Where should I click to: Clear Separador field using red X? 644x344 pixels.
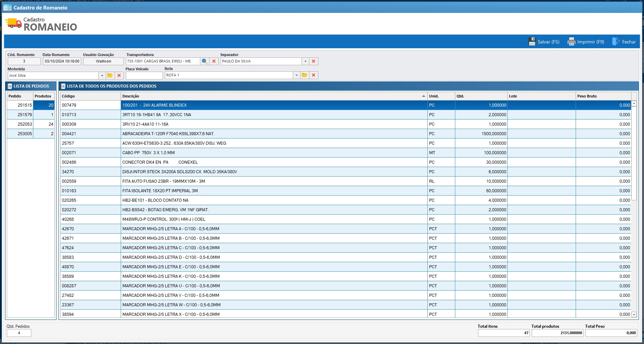pyautogui.click(x=313, y=61)
